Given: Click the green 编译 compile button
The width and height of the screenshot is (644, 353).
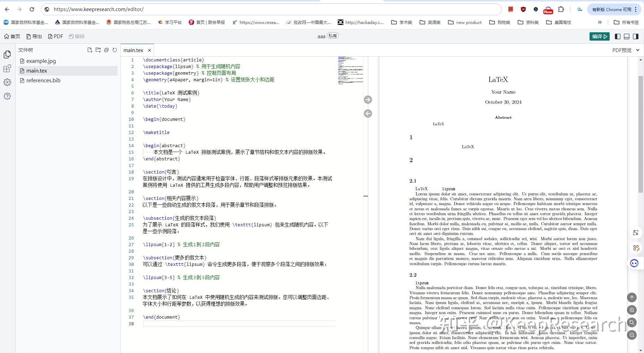Looking at the screenshot, I should point(599,36).
